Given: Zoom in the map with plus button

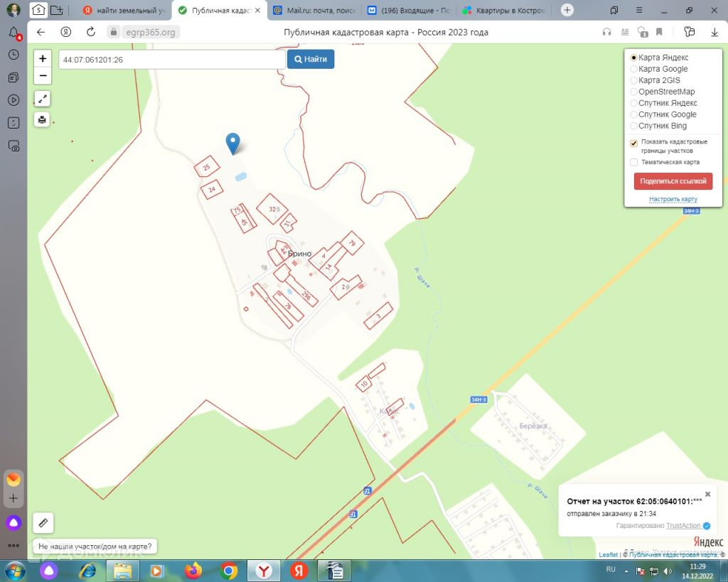Looking at the screenshot, I should [x=43, y=58].
